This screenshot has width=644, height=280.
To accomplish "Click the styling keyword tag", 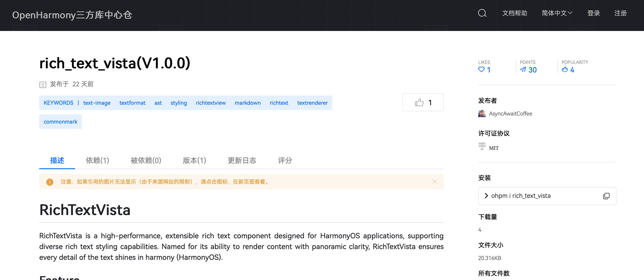I will click(179, 103).
